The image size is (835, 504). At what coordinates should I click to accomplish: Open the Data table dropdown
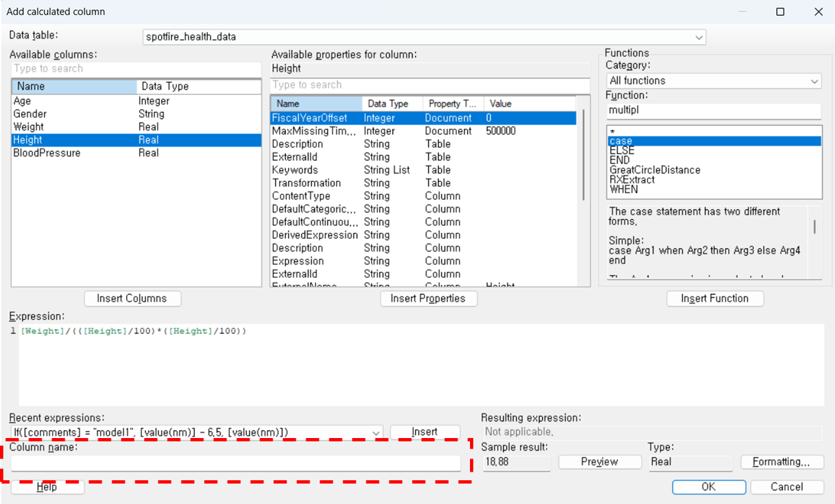pyautogui.click(x=424, y=37)
